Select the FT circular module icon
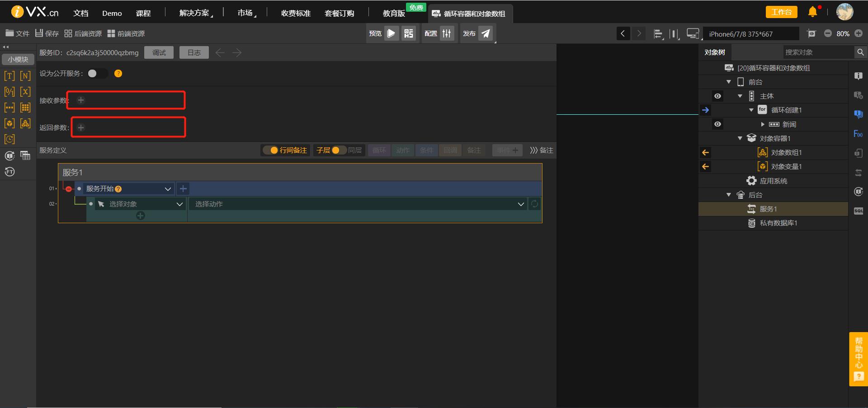868x408 pixels. point(9,172)
